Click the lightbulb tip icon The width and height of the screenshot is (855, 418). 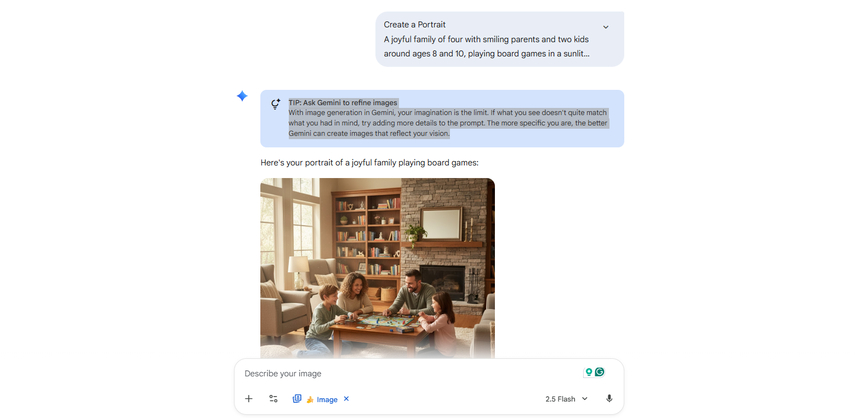pos(276,104)
